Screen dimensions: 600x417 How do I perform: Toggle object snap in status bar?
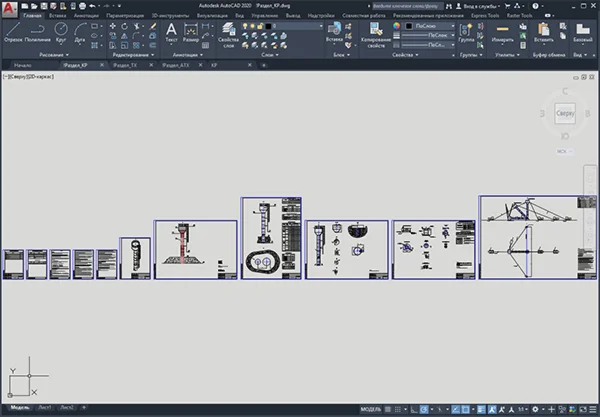[x=465, y=409]
